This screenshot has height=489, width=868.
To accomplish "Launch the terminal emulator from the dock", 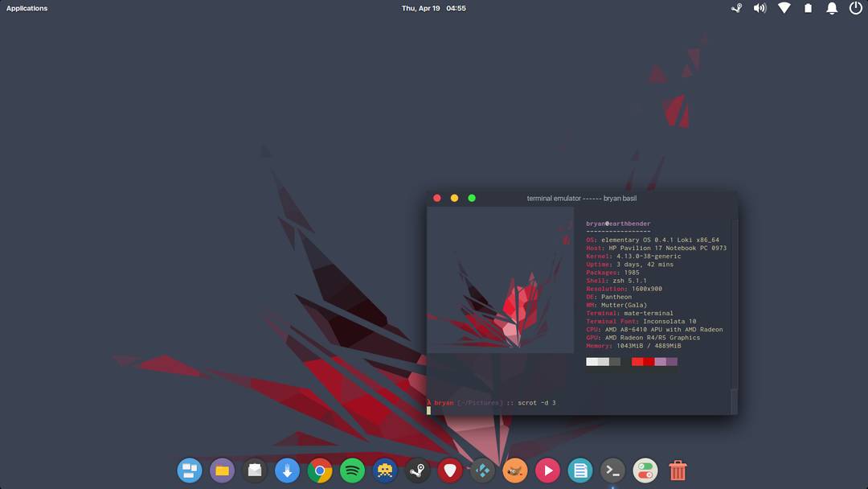I will coord(612,471).
